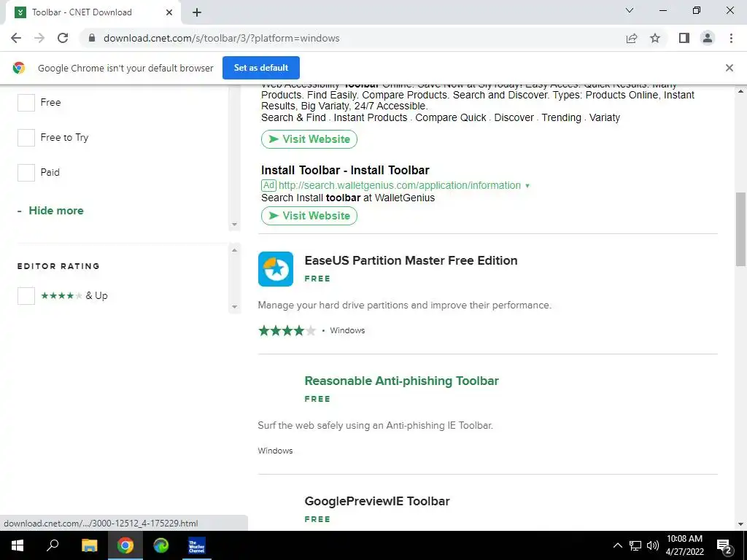Screen dimensions: 747x560
Task: Click the browser forward arrow
Action: tap(39, 38)
